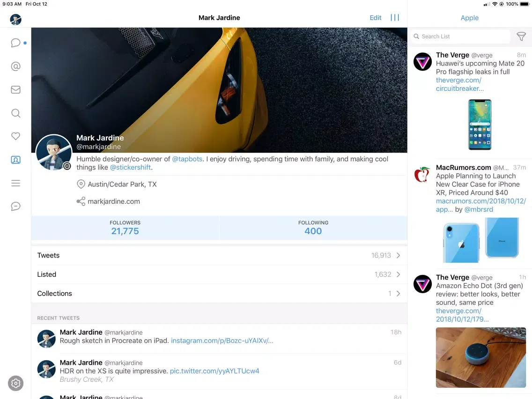Open the chat bubble icon below Lists

click(x=15, y=206)
